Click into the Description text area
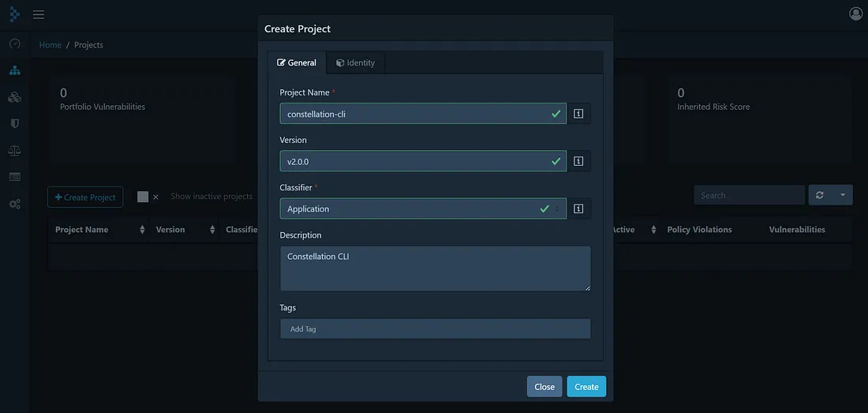 (435, 268)
